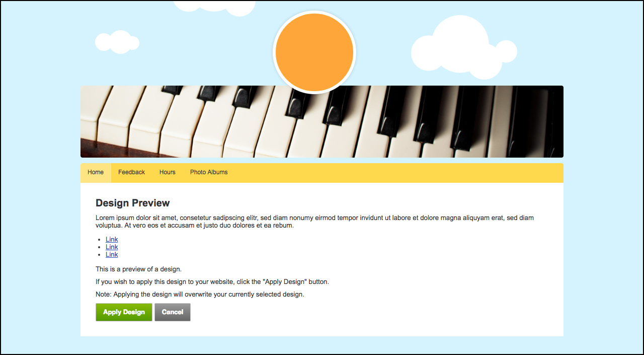The image size is (644, 355).
Task: Open the Home menu tab
Action: coord(96,172)
